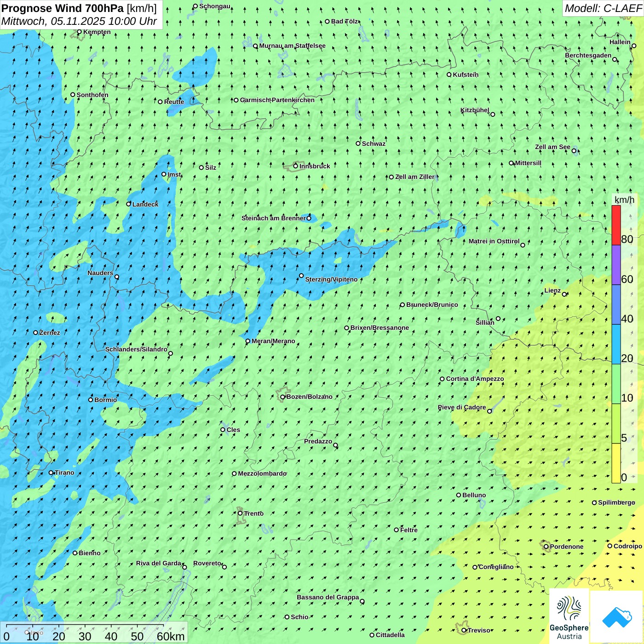Click the 'Prognose Wind 700hPa [km/h]' title

79,8
